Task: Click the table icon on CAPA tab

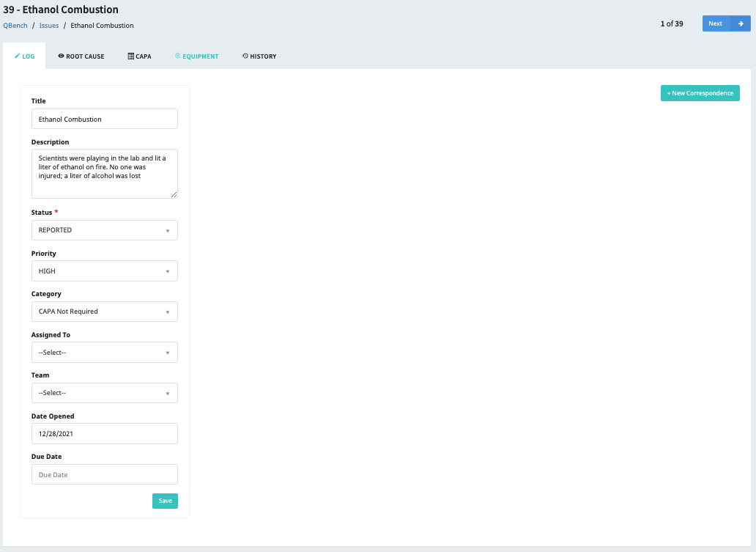Action: (130, 56)
